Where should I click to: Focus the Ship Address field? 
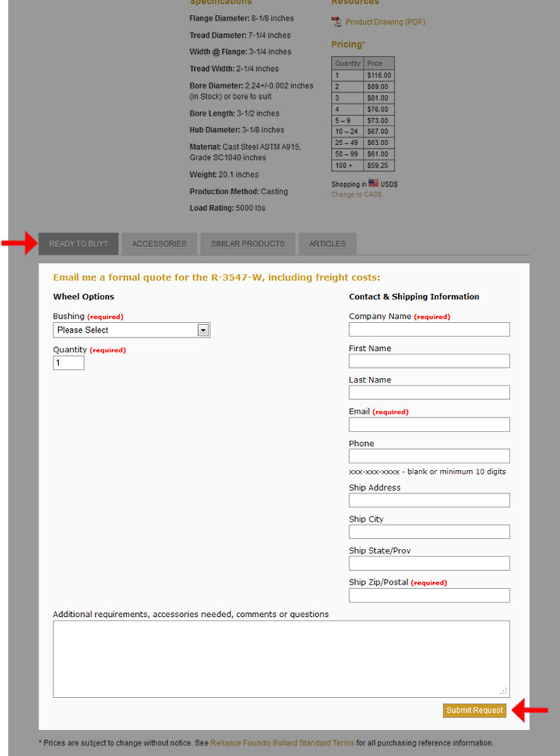click(x=429, y=500)
